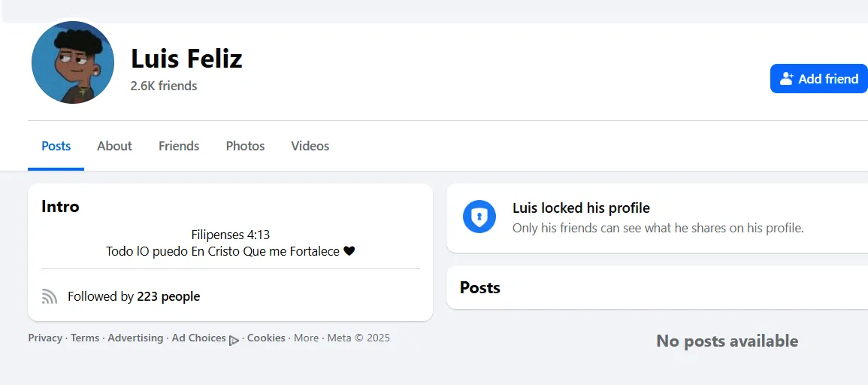
Task: Go to the Photos tab
Action: tap(245, 146)
